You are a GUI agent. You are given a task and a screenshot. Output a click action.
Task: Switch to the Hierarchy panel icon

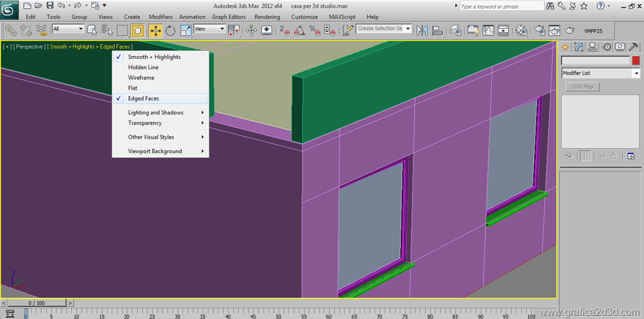[x=593, y=47]
